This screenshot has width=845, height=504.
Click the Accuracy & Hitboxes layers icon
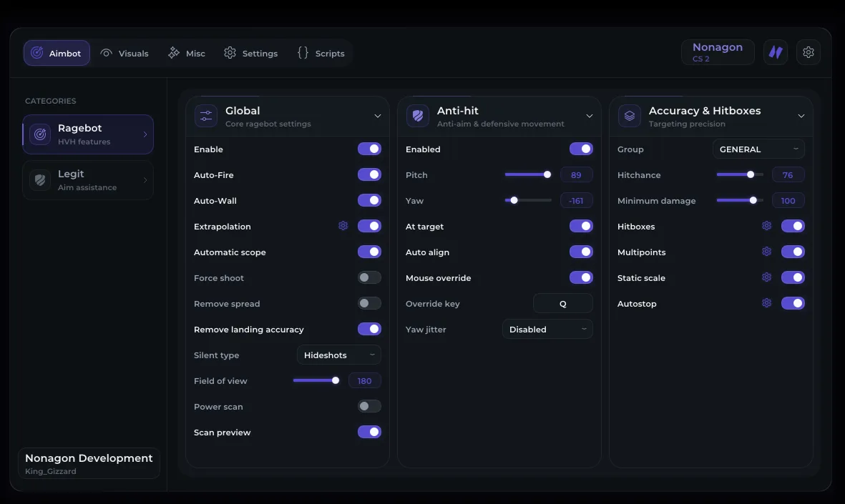[630, 116]
